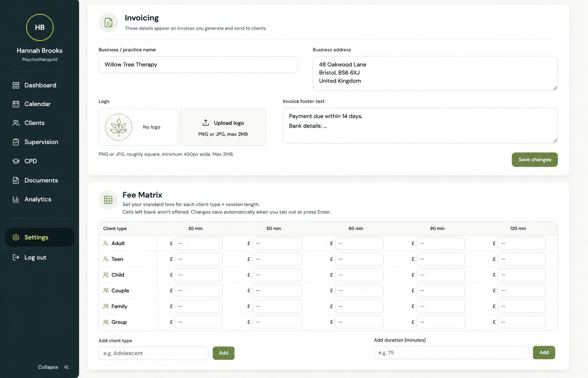588x378 pixels.
Task: Edit the Business / practice name field
Action: (198, 65)
